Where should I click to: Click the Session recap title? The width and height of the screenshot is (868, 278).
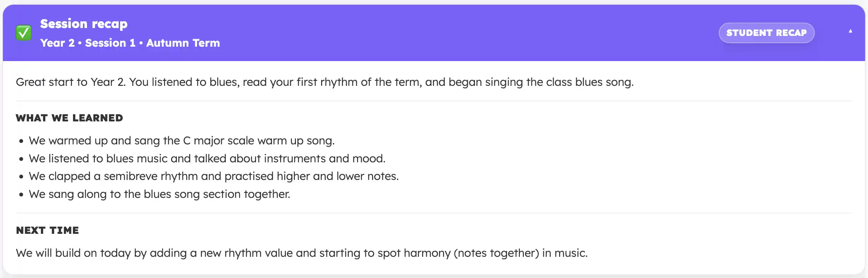coord(84,24)
